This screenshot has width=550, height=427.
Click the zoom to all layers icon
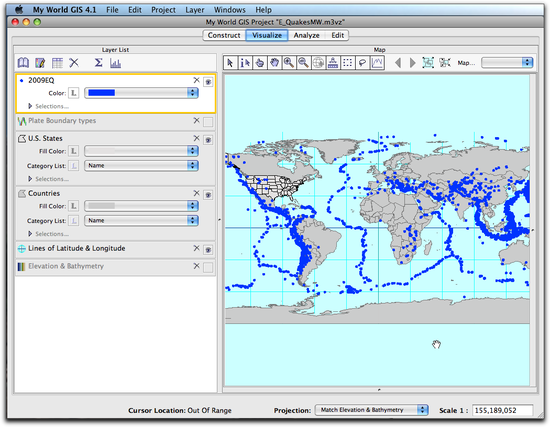coord(428,63)
